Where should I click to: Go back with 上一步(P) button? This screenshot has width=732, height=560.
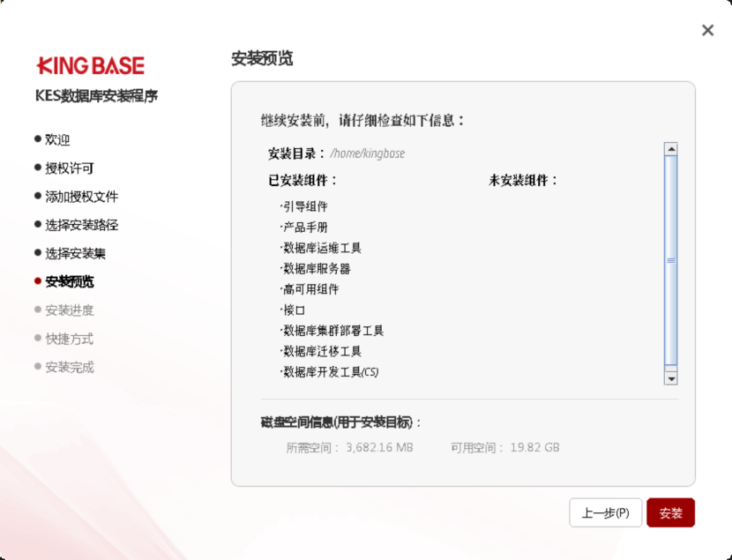605,513
